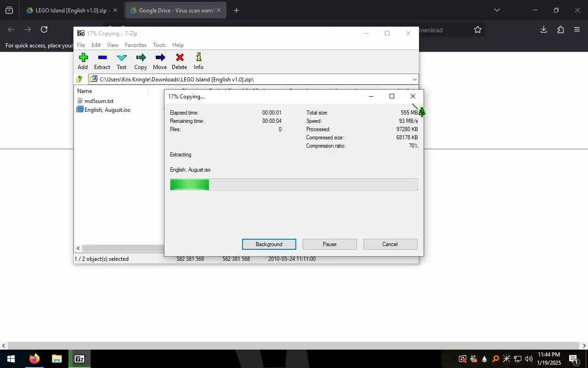Click the Extract toolbar icon
Viewport: 588px width, 368px height.
click(x=102, y=61)
